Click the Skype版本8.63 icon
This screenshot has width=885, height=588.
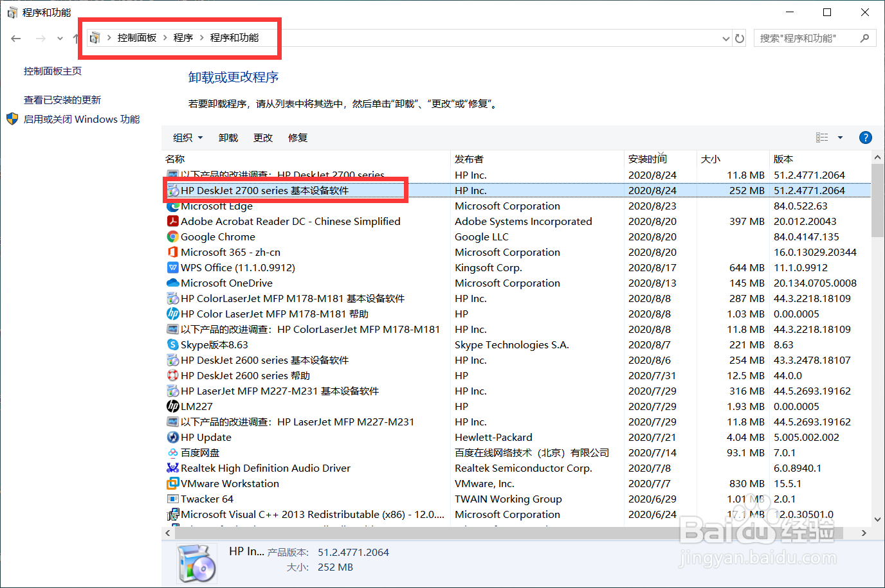(171, 345)
